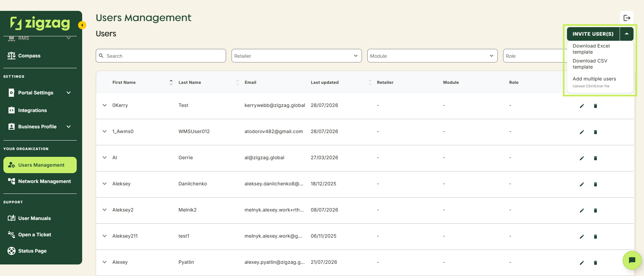The width and height of the screenshot is (644, 276).
Task: Click email al@zigzag.global
Action: pos(264,158)
